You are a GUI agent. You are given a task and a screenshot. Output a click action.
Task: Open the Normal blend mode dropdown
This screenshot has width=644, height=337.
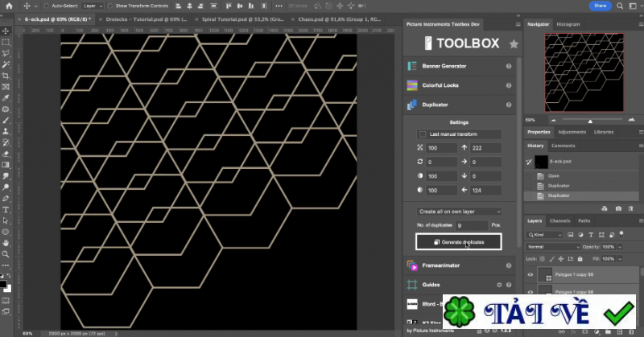(x=553, y=247)
